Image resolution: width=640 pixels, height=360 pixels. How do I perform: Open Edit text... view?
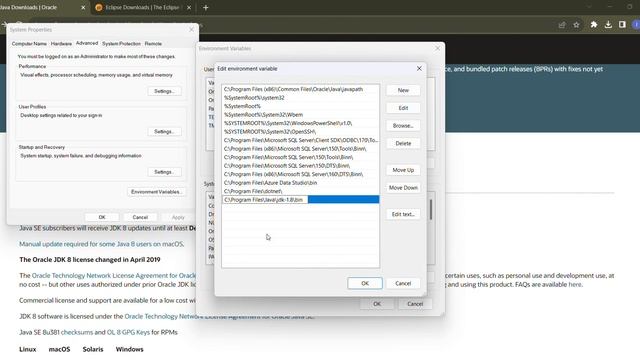tap(403, 214)
